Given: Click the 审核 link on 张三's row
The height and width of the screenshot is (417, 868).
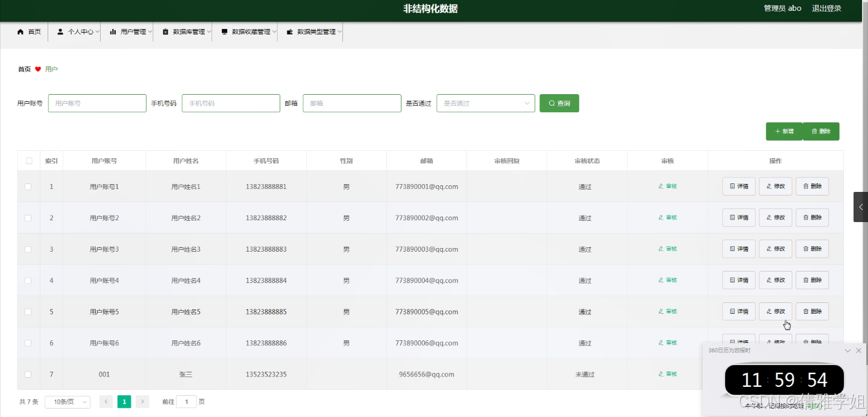Looking at the screenshot, I should coord(667,374).
